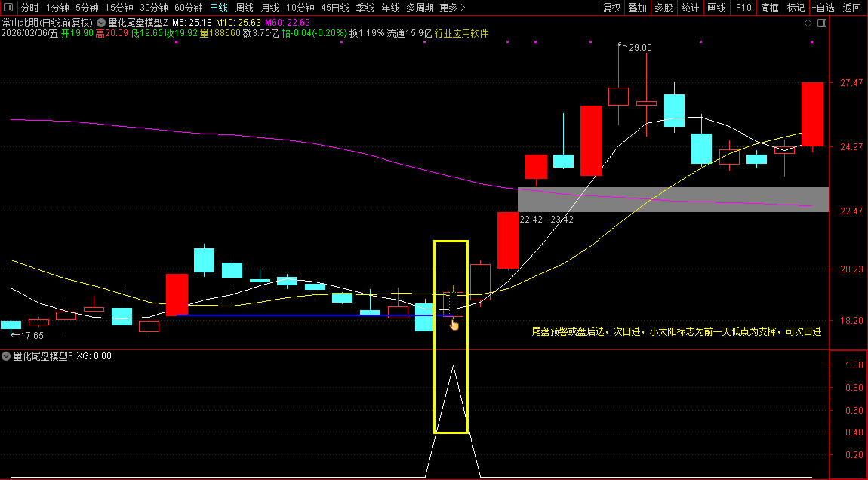Click the 标记 mark button
This screenshot has height=480, width=868.
pyautogui.click(x=796, y=8)
